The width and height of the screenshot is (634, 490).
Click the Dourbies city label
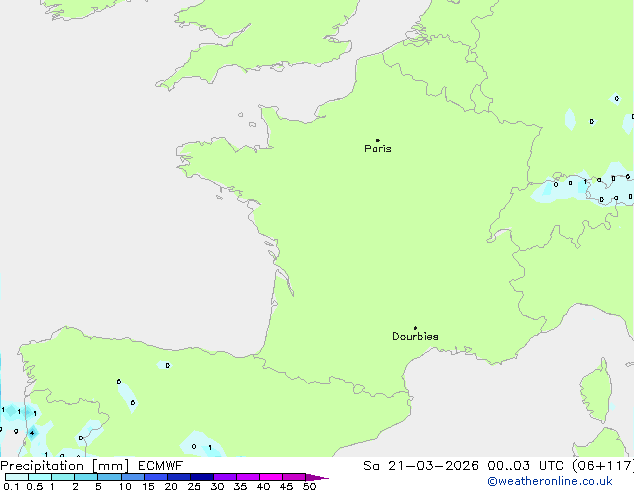[x=415, y=336]
